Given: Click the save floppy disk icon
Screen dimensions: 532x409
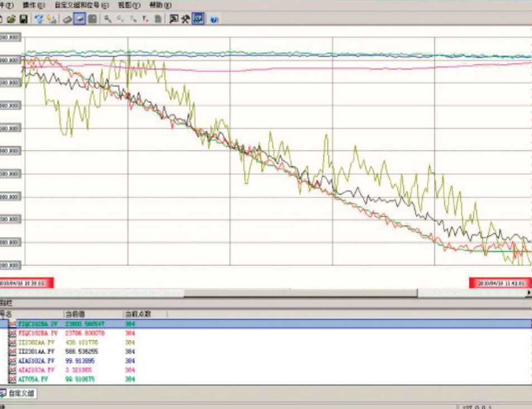Looking at the screenshot, I should (x=23, y=19).
